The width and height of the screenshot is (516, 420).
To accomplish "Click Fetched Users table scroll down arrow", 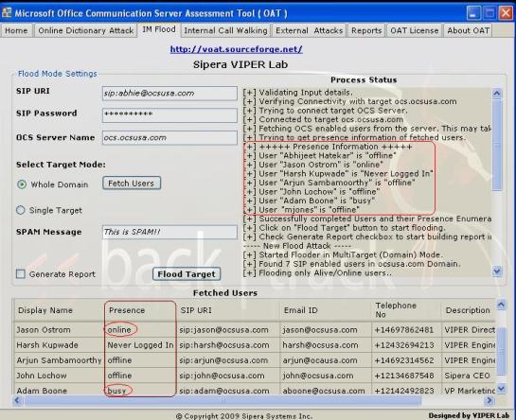I will tap(501, 389).
